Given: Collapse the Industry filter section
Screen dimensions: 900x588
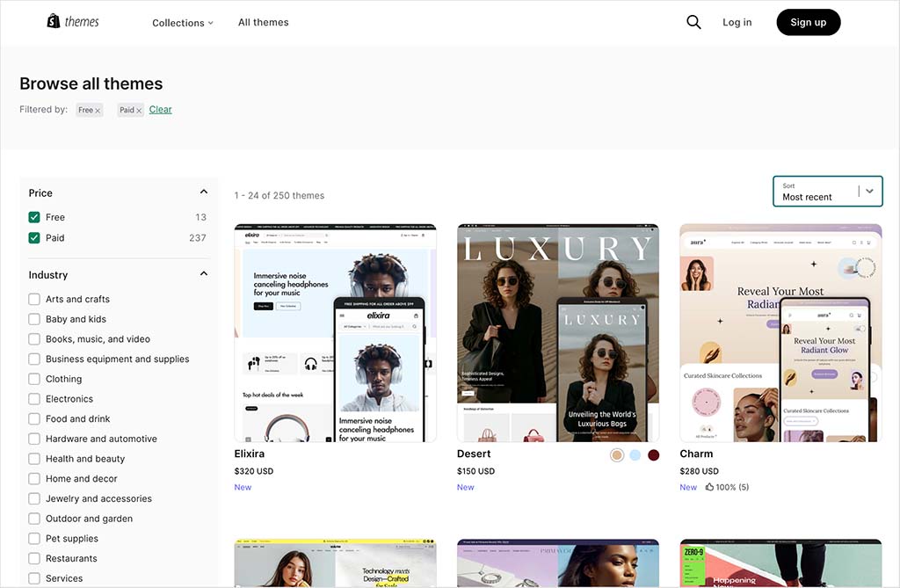Looking at the screenshot, I should 204,274.
